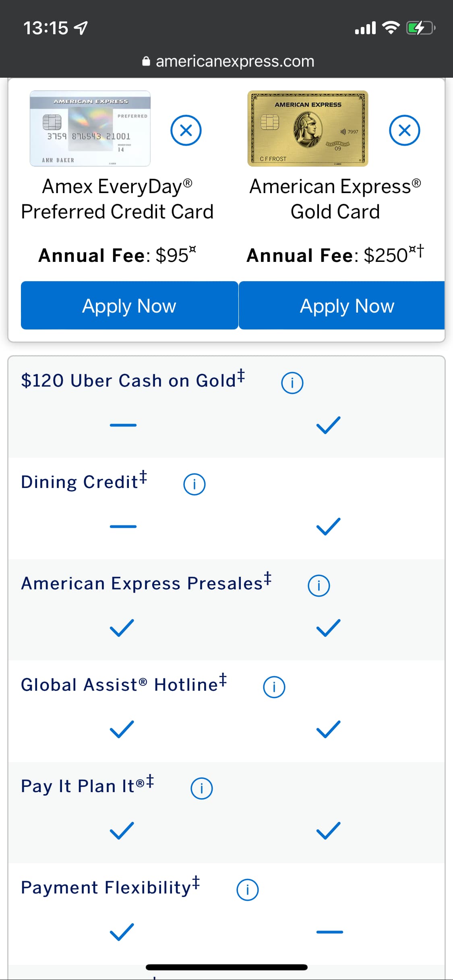
Task: View Global Assist Hotline info
Action: [274, 687]
